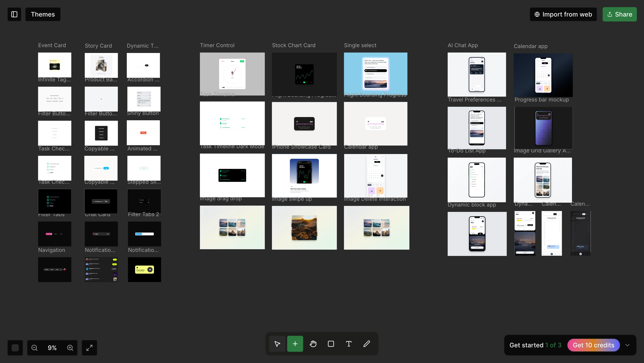The image size is (644, 363).
Task: Activate the hand pan tool
Action: point(313,344)
